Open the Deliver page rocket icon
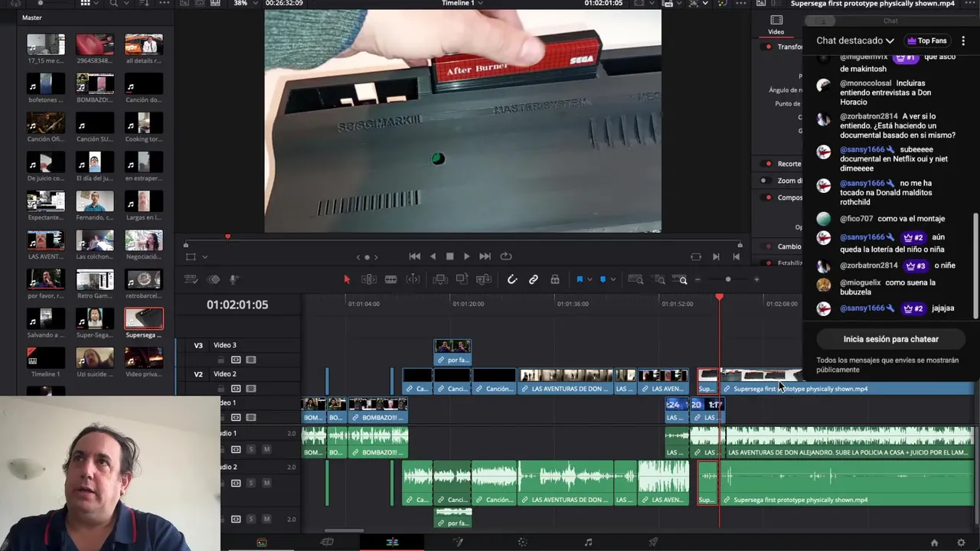 point(653,542)
